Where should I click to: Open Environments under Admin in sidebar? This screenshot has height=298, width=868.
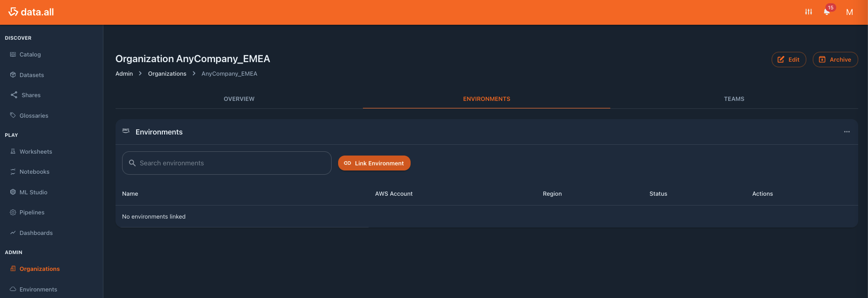[38, 290]
